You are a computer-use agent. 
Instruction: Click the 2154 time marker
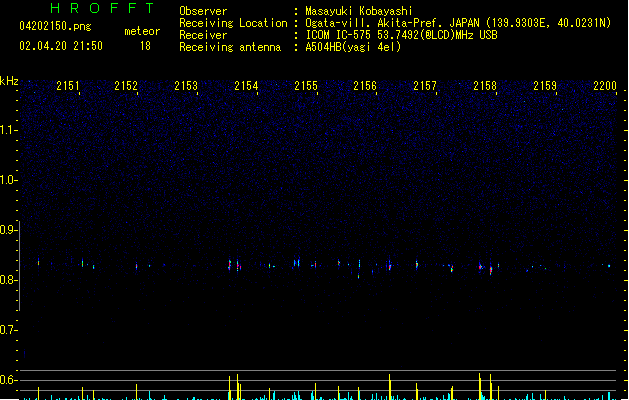(x=246, y=86)
